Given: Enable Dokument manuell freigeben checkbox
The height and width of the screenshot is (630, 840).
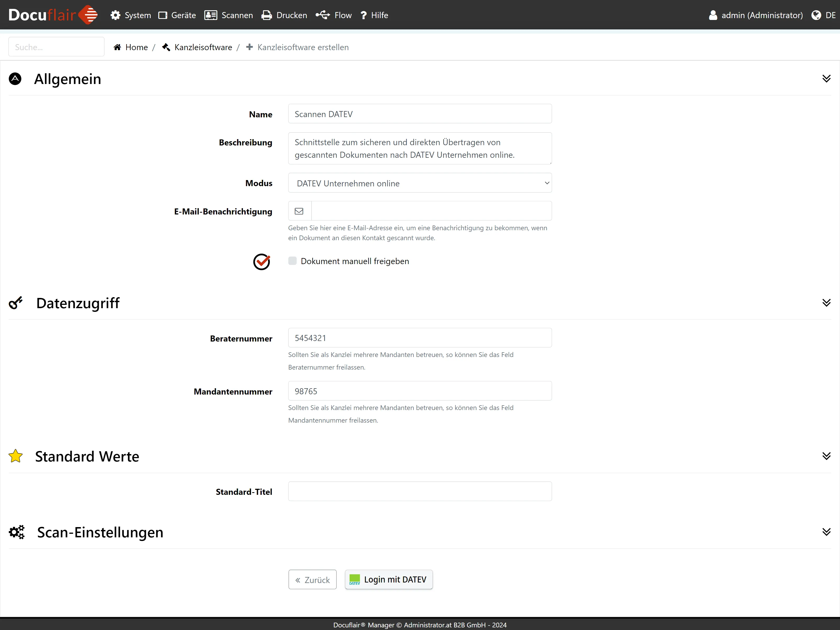Looking at the screenshot, I should [x=292, y=261].
